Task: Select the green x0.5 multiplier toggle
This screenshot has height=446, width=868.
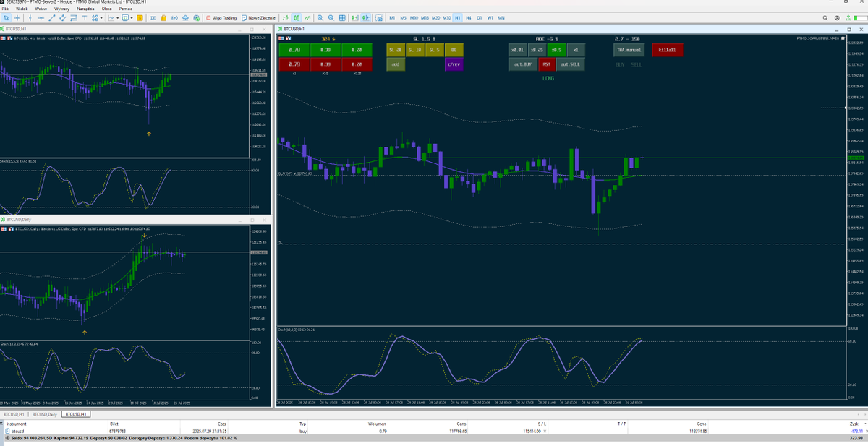Action: tap(556, 50)
